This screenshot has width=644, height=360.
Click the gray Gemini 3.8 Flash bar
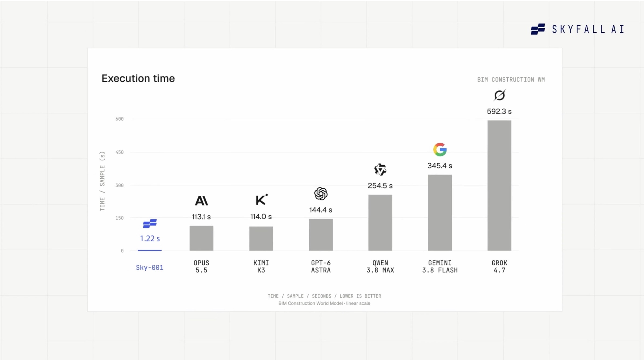point(440,212)
